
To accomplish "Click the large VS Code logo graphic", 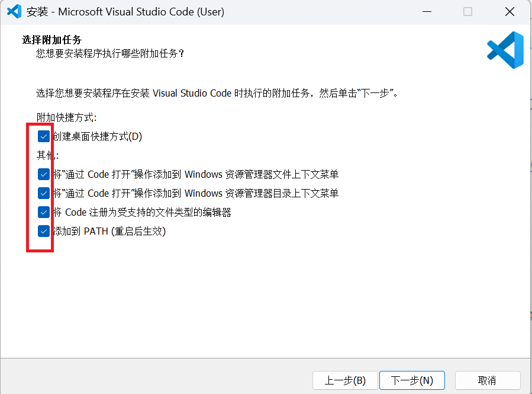I will pos(504,50).
